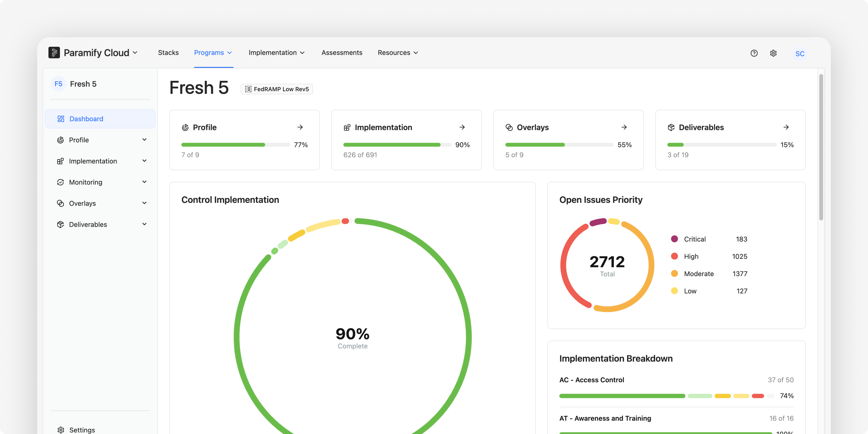Click the F5 program badge icon
This screenshot has width=868, height=434.
58,84
